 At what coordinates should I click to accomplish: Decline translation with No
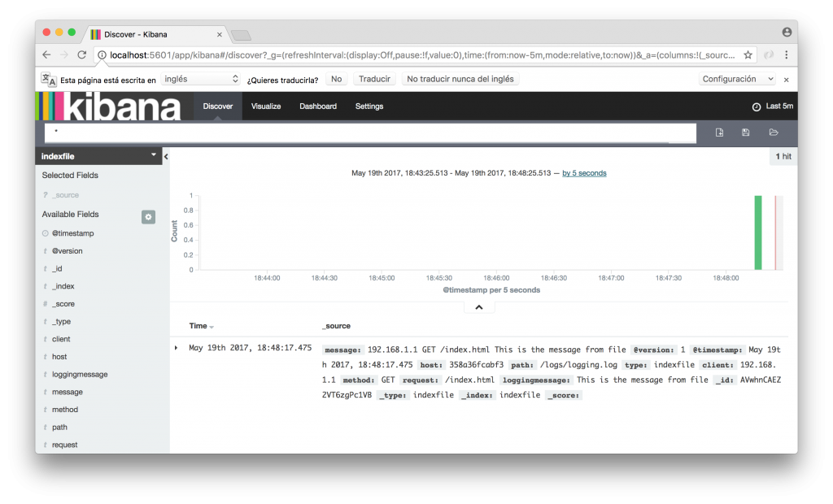click(336, 79)
